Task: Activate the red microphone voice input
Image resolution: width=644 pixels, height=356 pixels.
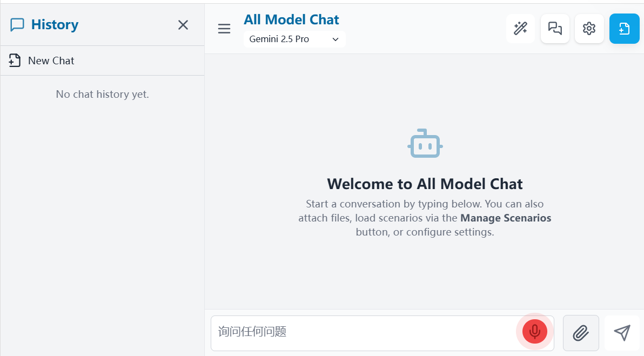Action: tap(535, 331)
